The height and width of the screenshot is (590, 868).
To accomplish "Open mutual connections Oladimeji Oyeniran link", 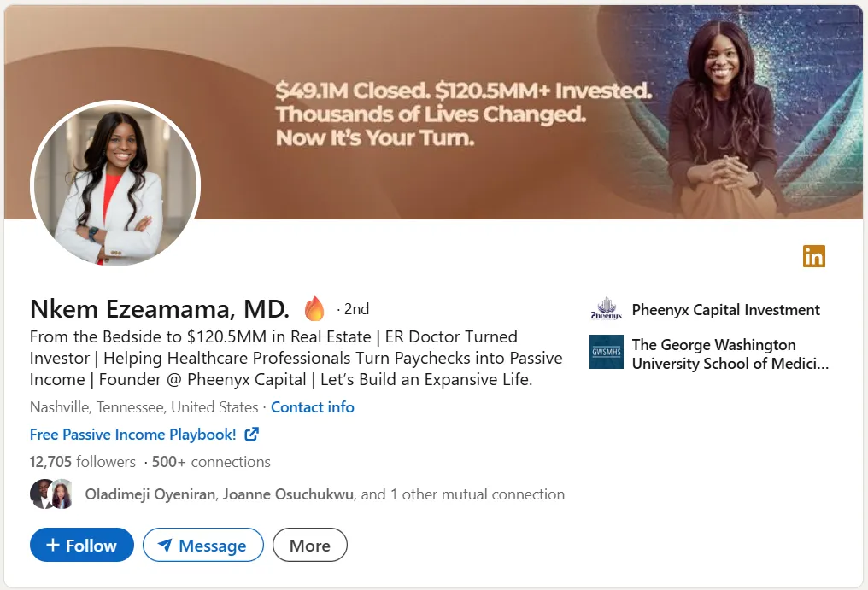I will 150,494.
